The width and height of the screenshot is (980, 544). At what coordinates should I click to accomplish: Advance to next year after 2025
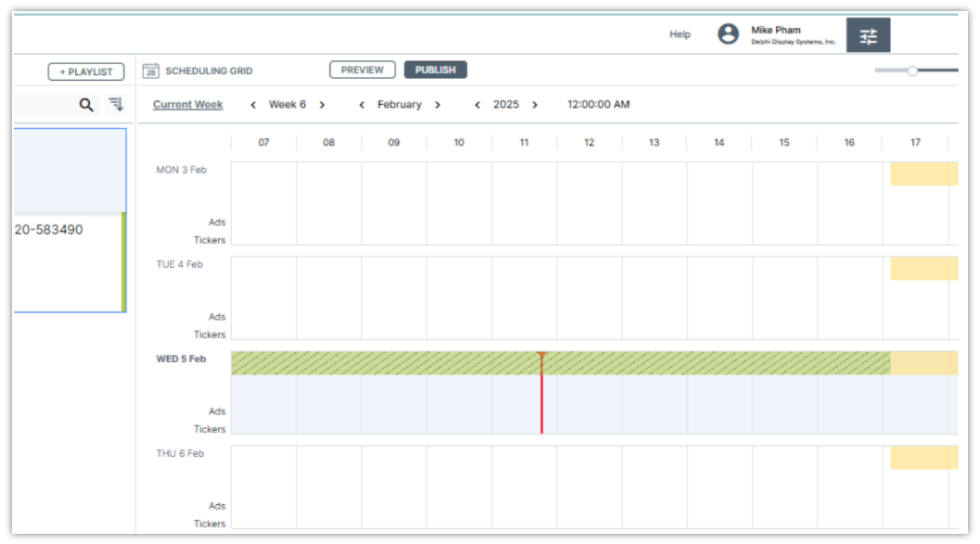[x=535, y=105]
